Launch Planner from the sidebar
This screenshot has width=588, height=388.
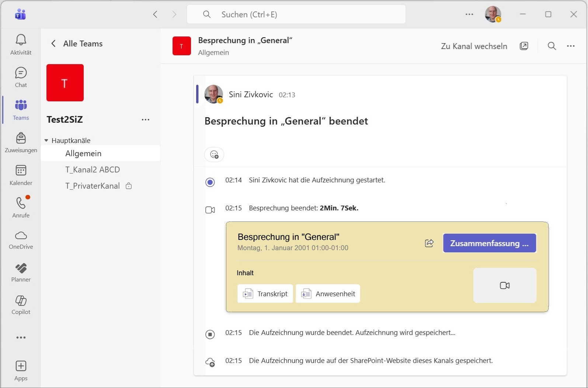tap(21, 273)
